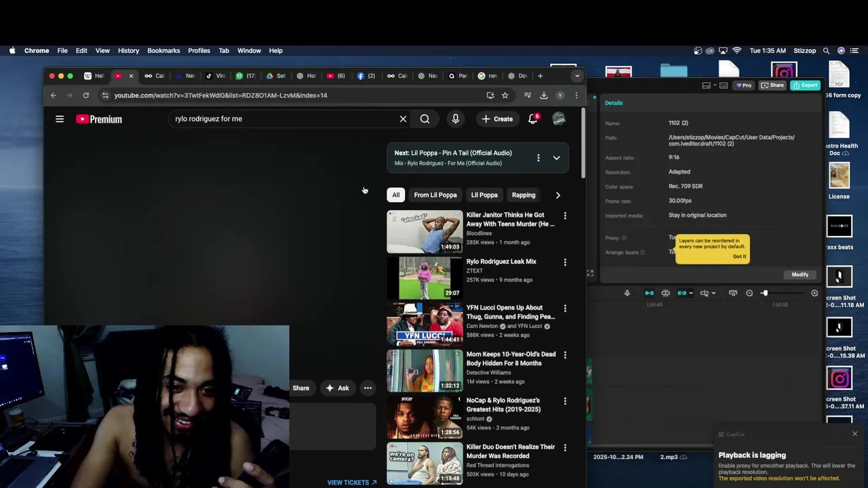Click Modify in CapCut Details panel
Viewport: 868px width, 488px height.
[800, 274]
